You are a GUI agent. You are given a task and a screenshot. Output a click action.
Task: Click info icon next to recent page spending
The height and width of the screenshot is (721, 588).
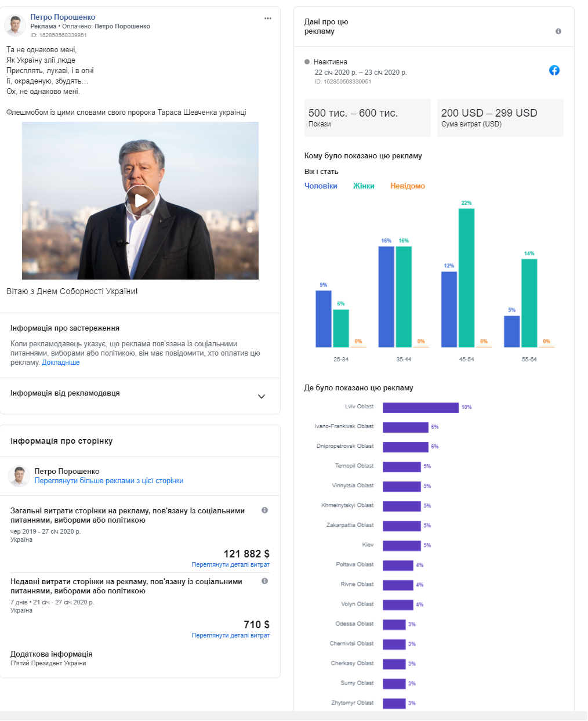(x=264, y=581)
